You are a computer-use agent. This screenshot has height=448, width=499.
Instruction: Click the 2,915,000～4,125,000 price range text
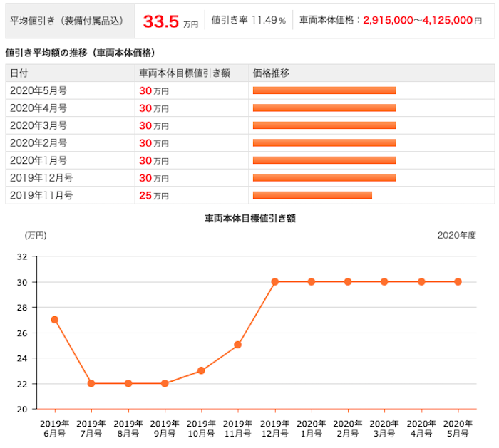point(418,21)
